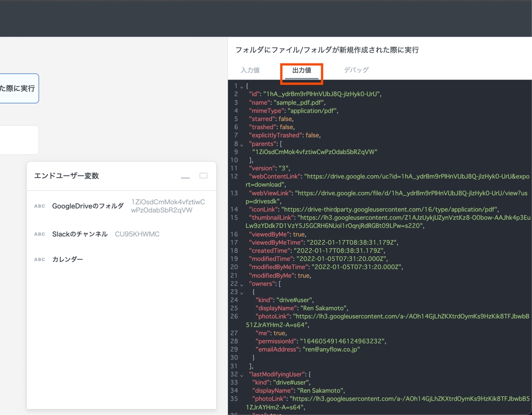Click ABC type icon beside カレンダー
Image resolution: width=532 pixels, height=415 pixels.
(39, 260)
